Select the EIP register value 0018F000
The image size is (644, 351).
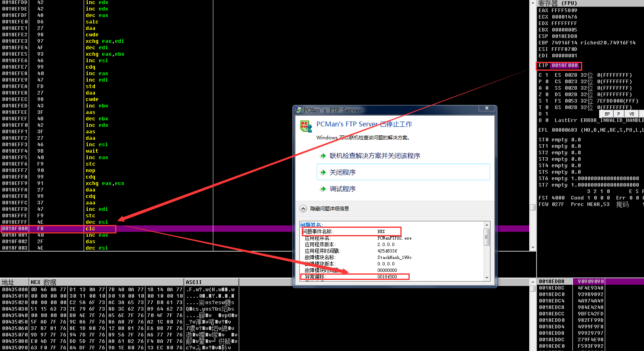[565, 65]
